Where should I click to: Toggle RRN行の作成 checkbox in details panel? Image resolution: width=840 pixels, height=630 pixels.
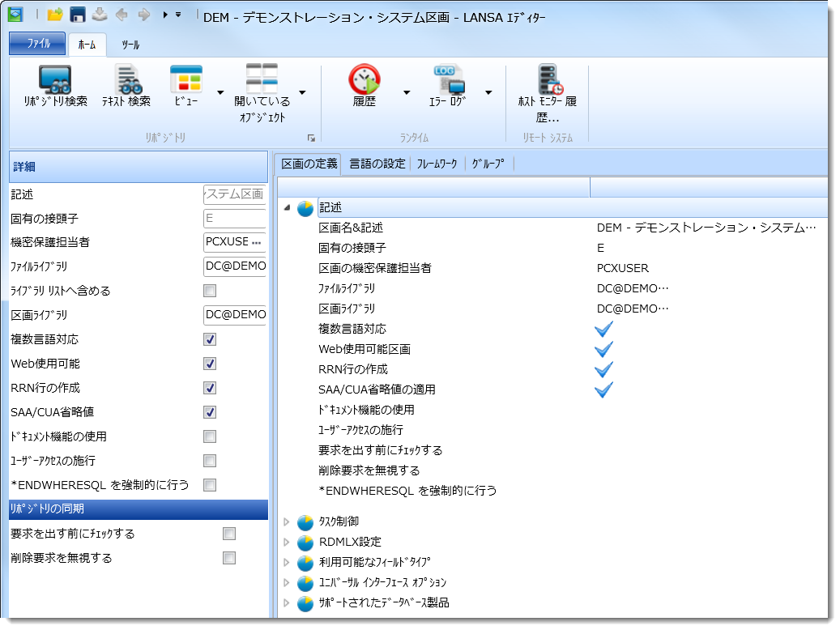point(210,388)
